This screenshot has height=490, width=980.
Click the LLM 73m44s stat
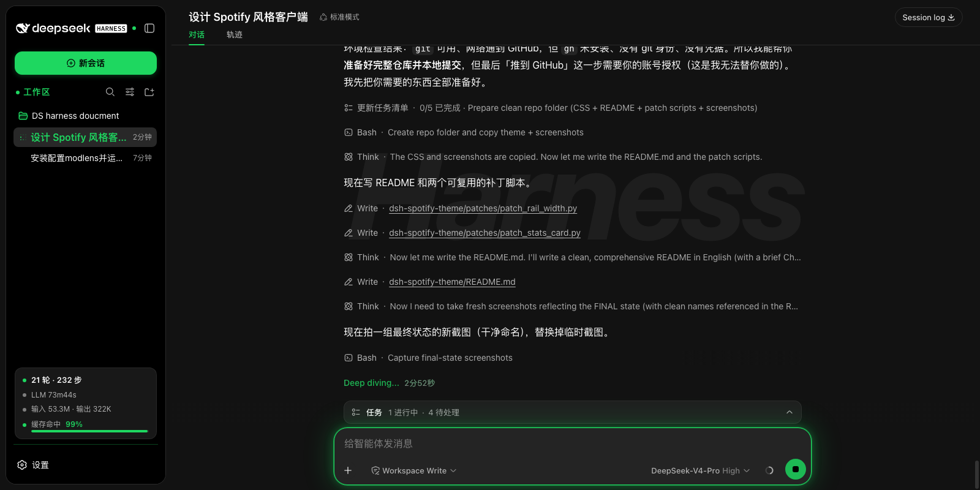coord(54,395)
